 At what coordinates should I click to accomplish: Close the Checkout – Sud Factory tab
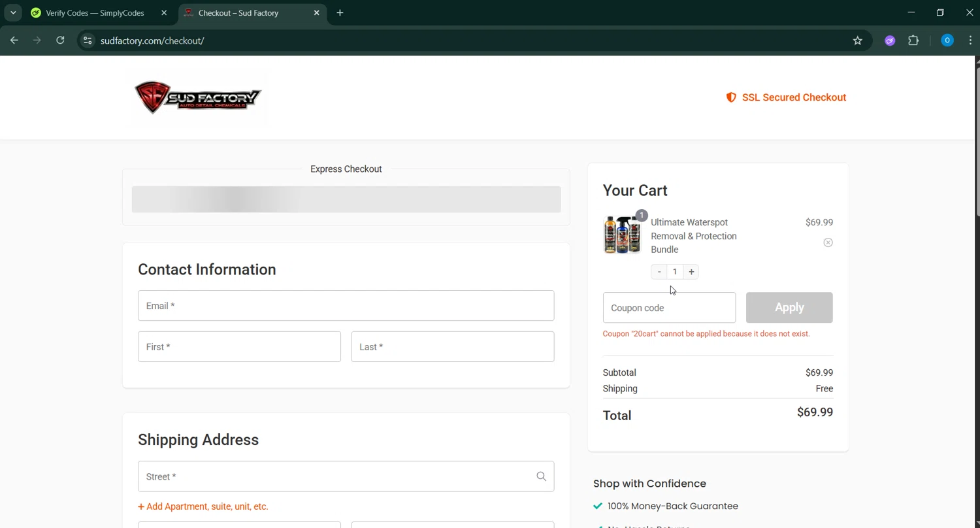point(317,12)
